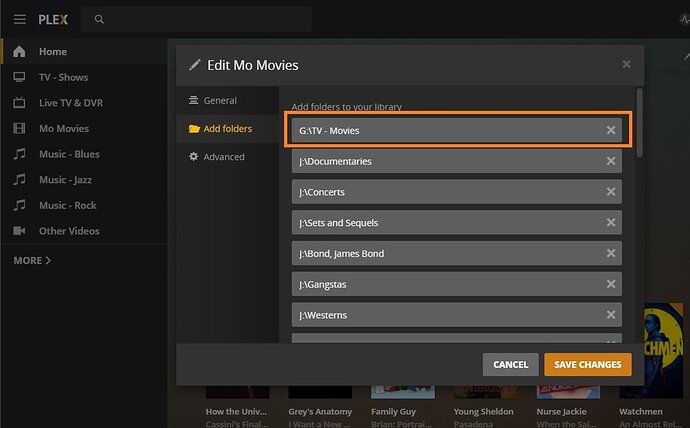690x428 pixels.
Task: Click the pencil edit icon
Action: point(195,65)
